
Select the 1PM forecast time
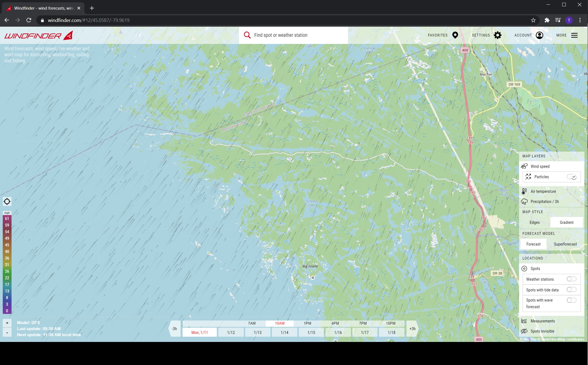click(307, 323)
